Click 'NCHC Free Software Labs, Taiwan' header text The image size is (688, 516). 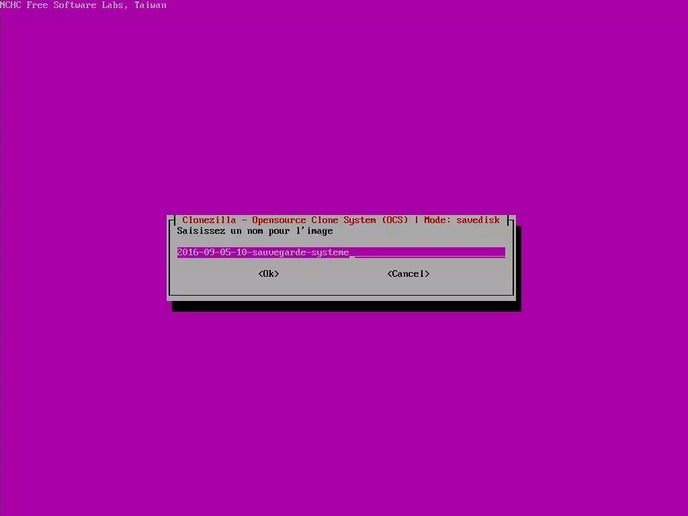click(x=83, y=5)
